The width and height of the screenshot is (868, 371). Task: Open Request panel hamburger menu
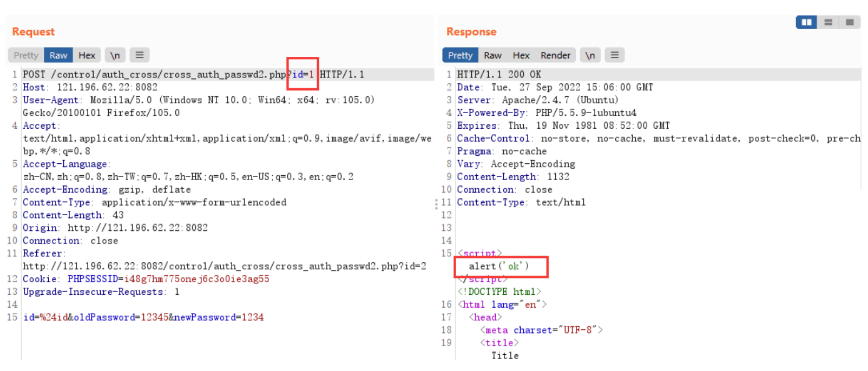point(140,55)
